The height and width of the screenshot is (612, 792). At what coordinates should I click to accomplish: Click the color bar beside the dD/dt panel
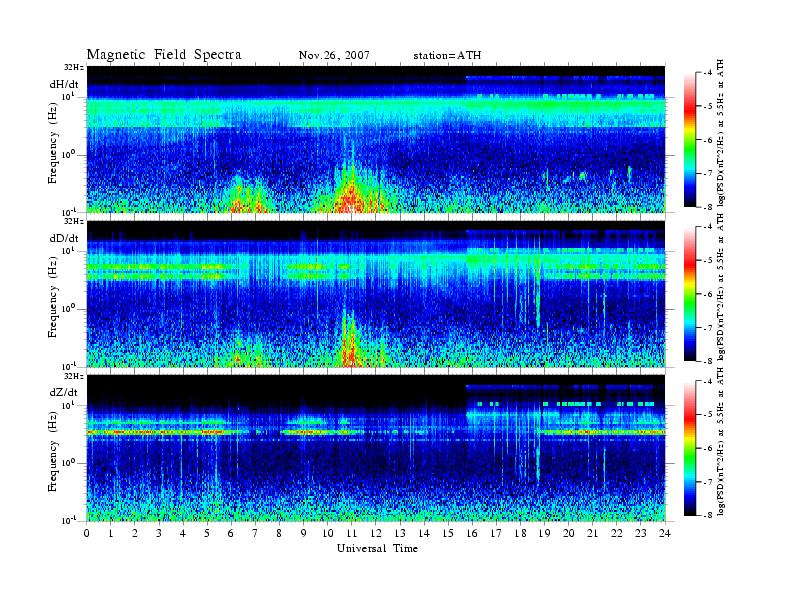[690, 294]
